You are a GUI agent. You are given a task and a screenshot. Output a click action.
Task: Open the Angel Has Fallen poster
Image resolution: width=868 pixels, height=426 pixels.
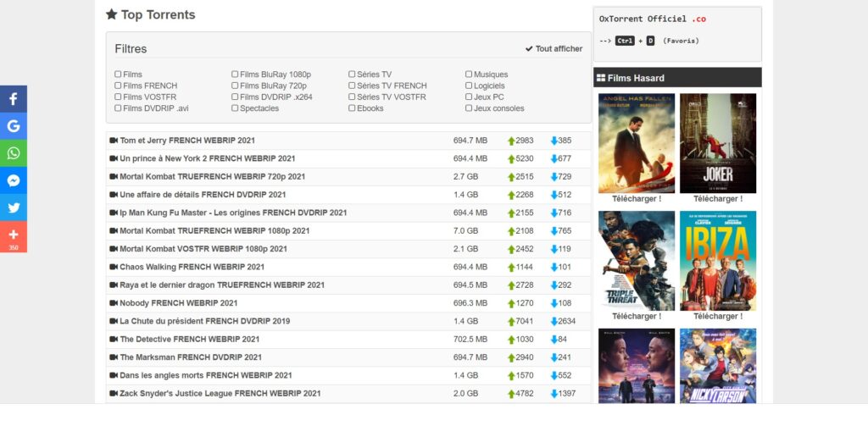(x=637, y=143)
